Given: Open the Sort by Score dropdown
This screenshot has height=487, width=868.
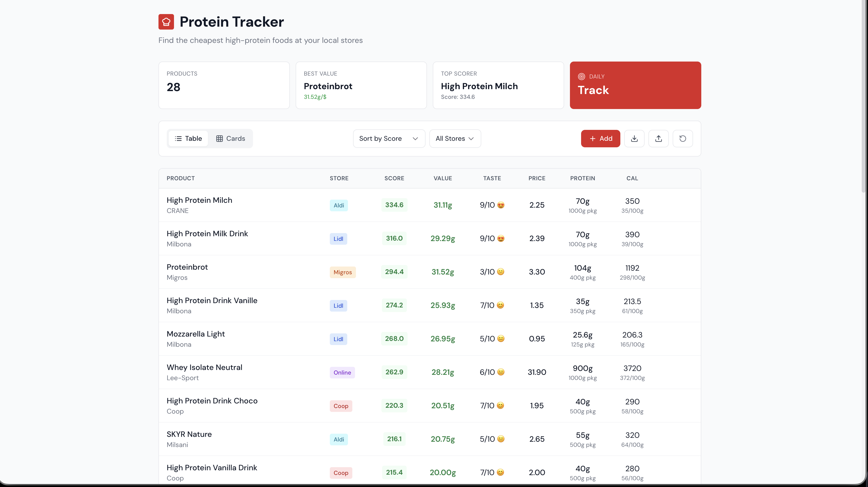Looking at the screenshot, I should tap(389, 139).
